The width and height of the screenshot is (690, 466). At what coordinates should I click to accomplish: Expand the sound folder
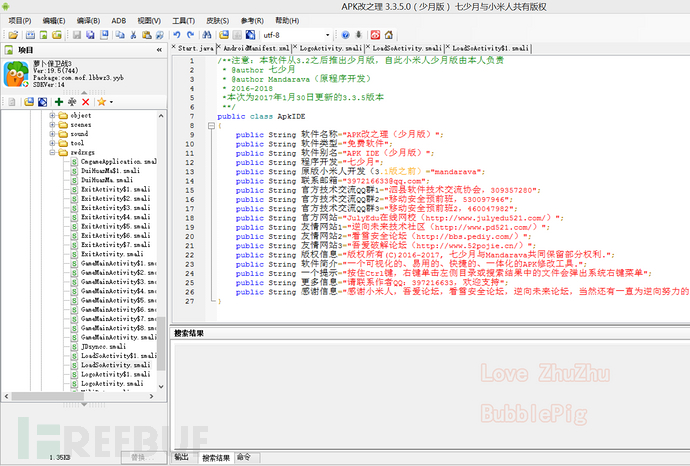pyautogui.click(x=52, y=134)
